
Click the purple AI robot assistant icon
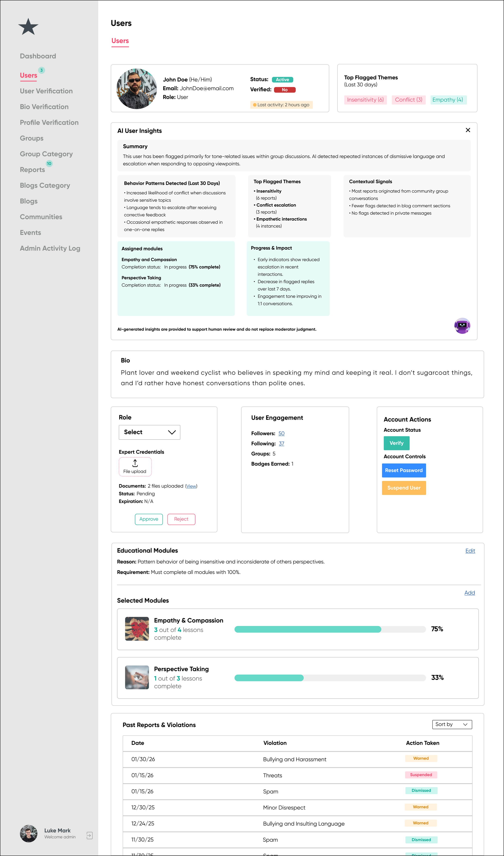click(462, 326)
